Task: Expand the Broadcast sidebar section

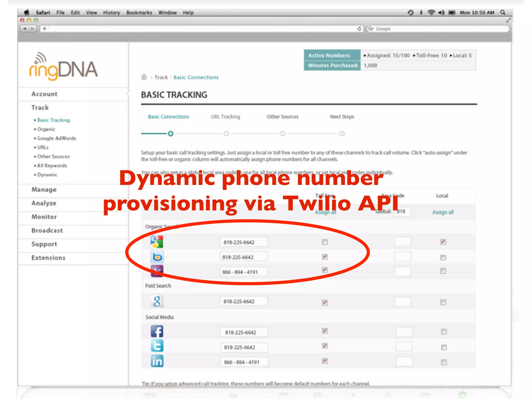Action: coord(47,230)
